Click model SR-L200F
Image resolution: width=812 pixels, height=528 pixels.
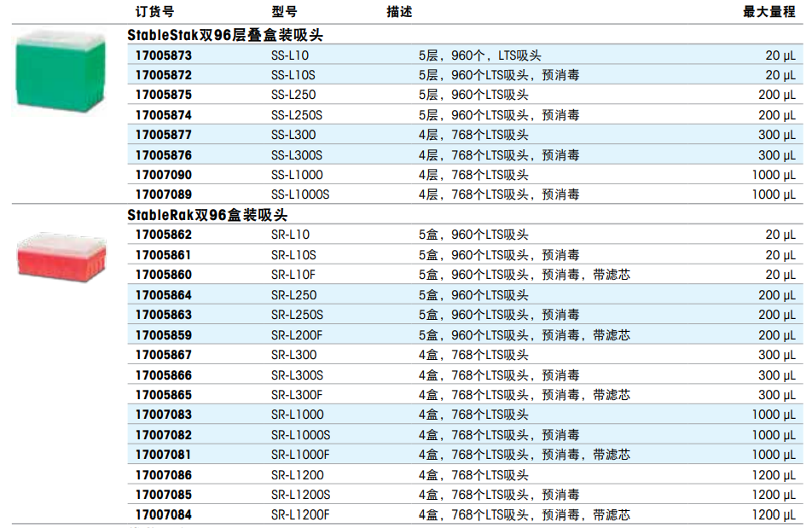click(x=296, y=335)
